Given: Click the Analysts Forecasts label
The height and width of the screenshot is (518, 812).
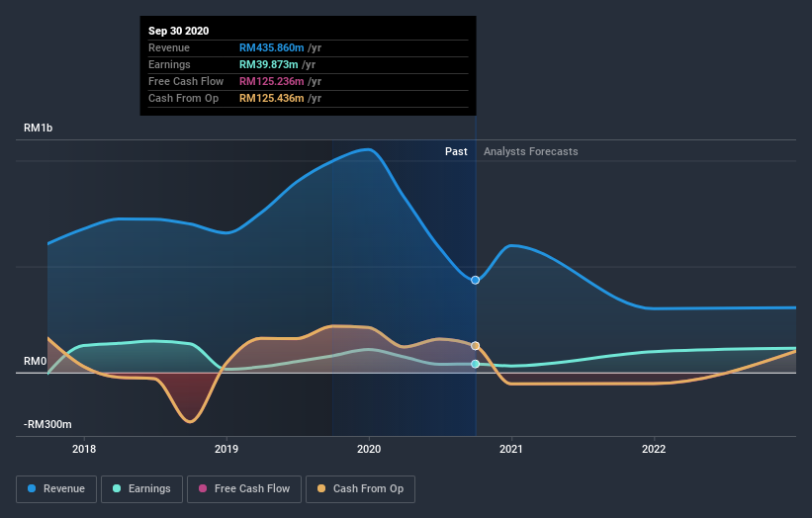Looking at the screenshot, I should (x=531, y=151).
